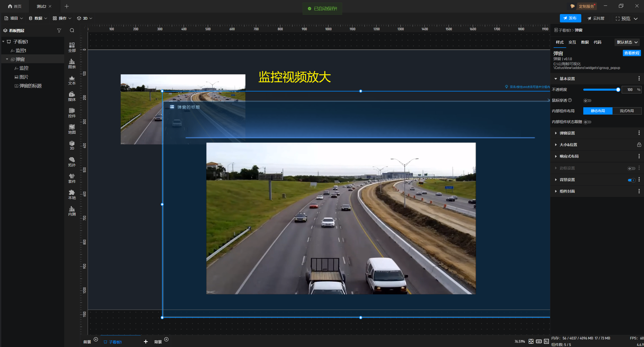Toggle the 鼠标穿透 switch
This screenshot has width=644, height=347.
[x=587, y=100]
